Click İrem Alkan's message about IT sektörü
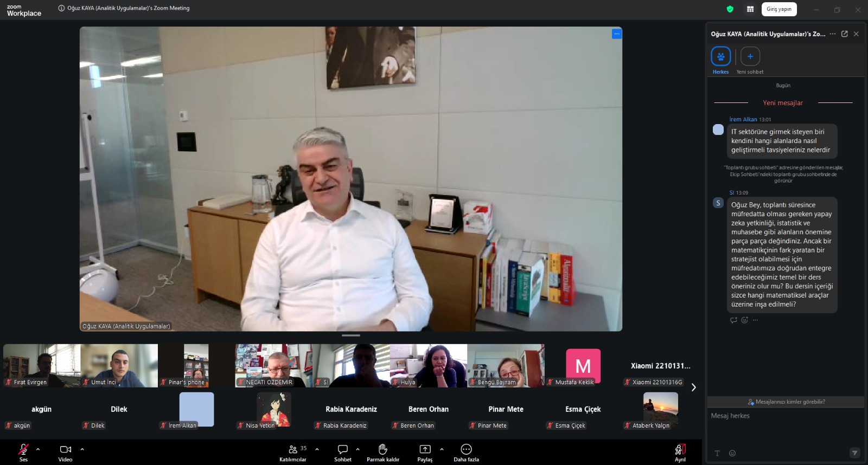The image size is (868, 465). [x=782, y=141]
